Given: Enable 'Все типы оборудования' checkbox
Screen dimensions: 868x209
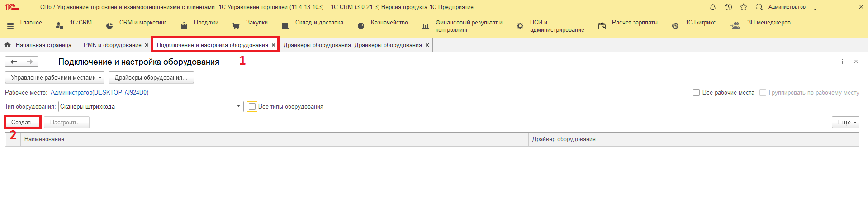Looking at the screenshot, I should pyautogui.click(x=252, y=107).
